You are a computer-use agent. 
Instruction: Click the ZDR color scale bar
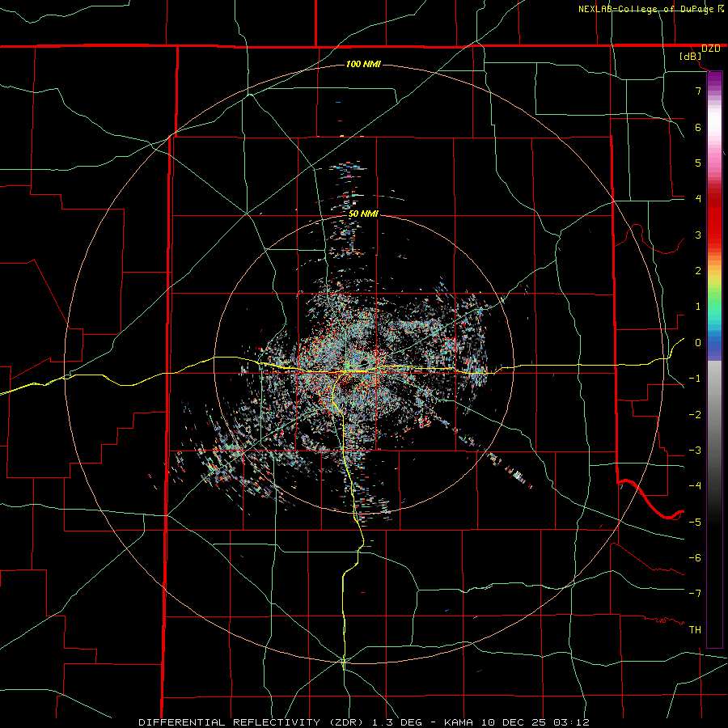coord(714,359)
